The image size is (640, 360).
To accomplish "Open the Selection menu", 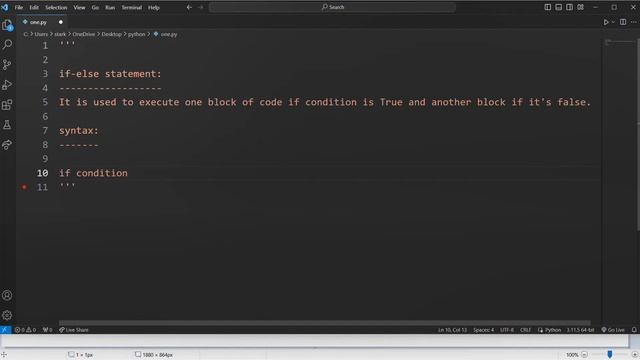I will [x=56, y=7].
